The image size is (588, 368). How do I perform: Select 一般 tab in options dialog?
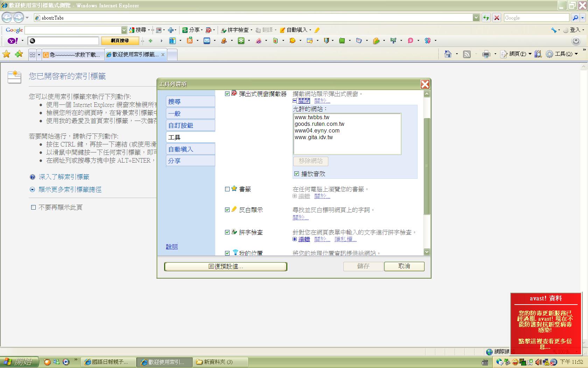(x=190, y=114)
